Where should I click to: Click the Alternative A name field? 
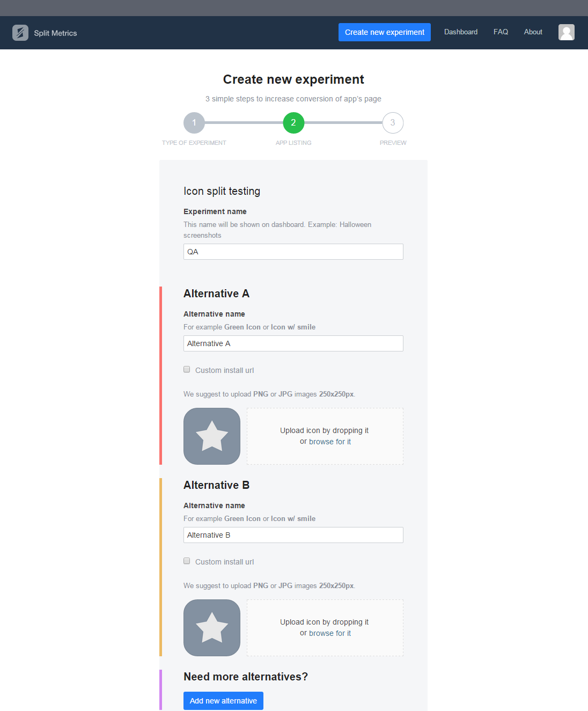(293, 343)
